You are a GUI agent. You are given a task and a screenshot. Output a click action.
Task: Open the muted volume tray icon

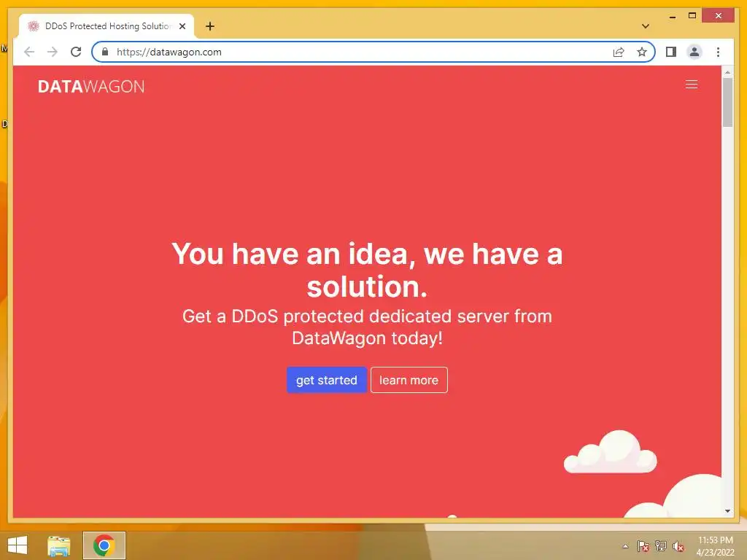point(678,546)
